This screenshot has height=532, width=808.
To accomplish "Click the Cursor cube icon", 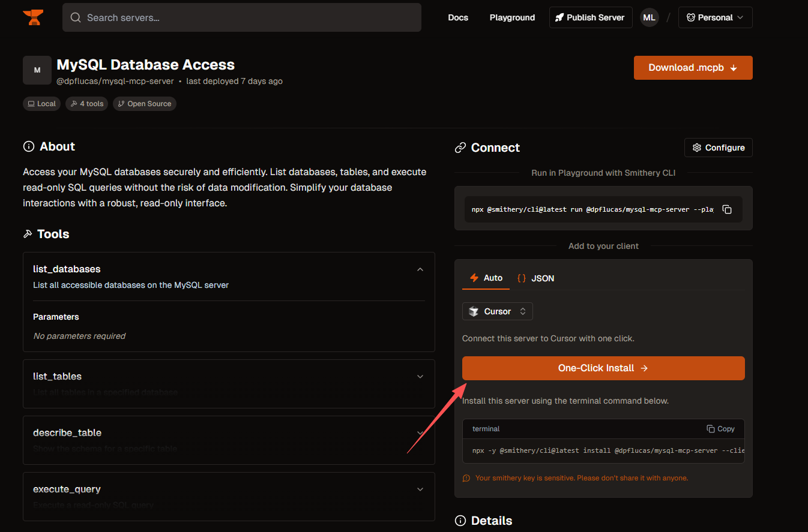I will (474, 311).
